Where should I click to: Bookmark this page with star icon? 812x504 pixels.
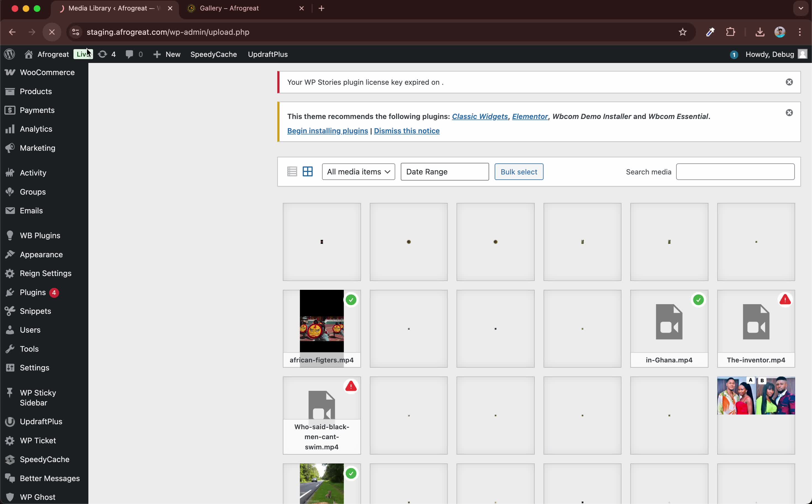pyautogui.click(x=682, y=32)
